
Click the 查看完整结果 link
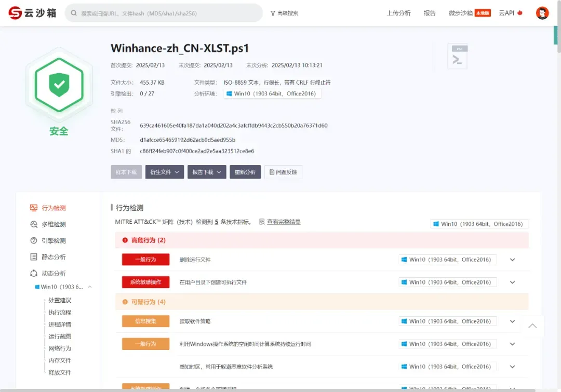pyautogui.click(x=284, y=222)
